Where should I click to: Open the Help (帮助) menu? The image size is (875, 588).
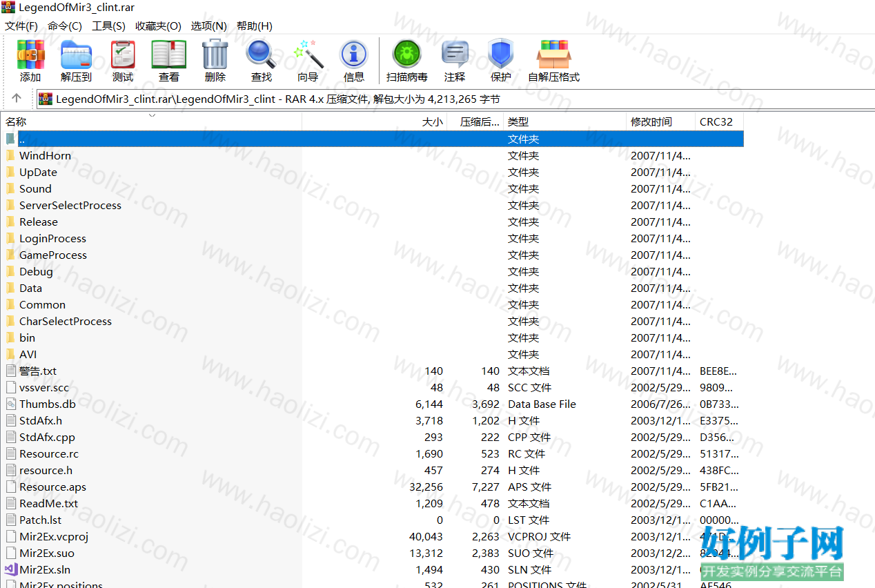pos(255,26)
